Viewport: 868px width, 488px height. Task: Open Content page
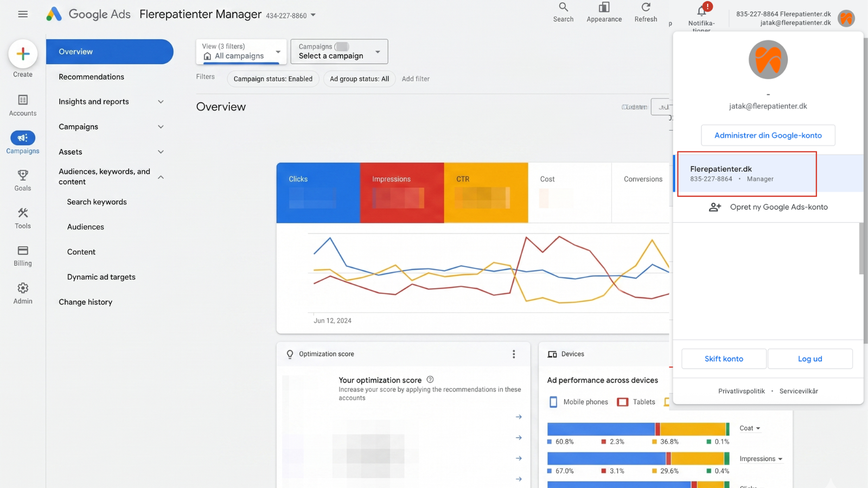click(81, 252)
